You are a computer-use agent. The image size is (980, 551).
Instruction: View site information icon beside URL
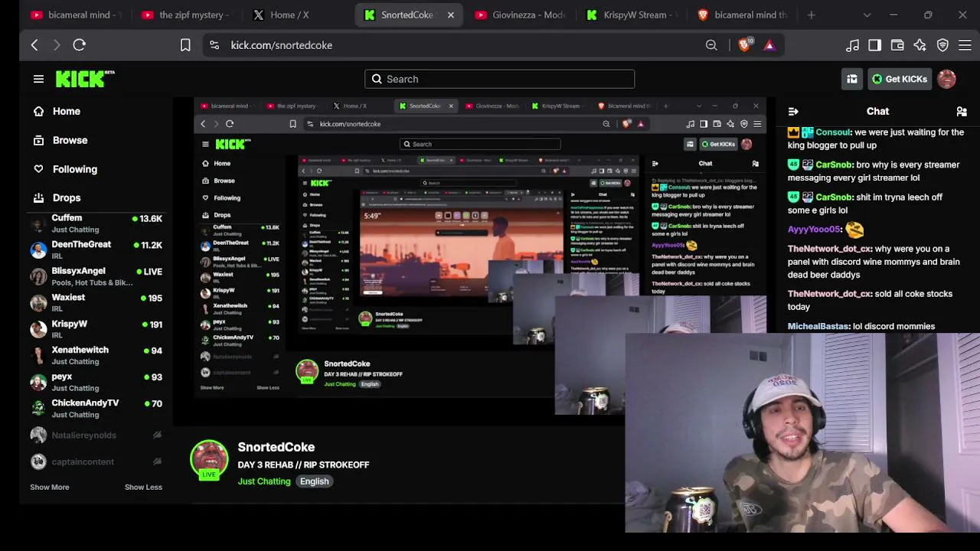click(214, 45)
